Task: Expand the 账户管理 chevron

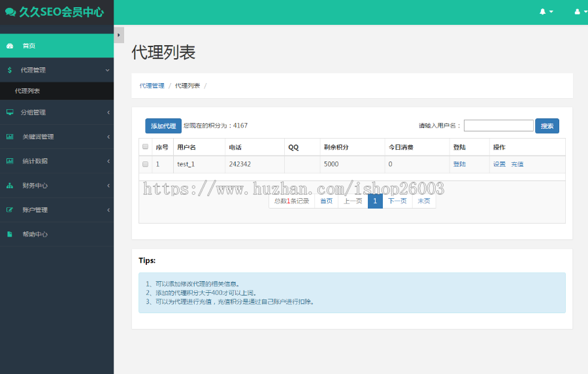Action: (x=108, y=210)
